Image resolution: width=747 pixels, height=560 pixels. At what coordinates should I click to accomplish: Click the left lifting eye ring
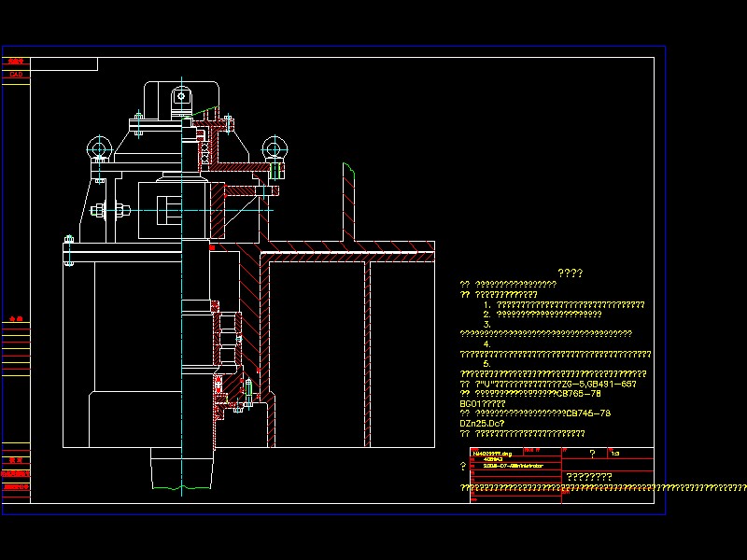click(99, 148)
